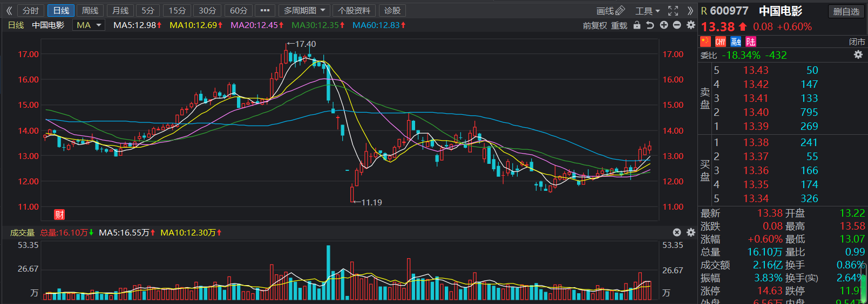Expand the 多周期图 dropdown
Screen dimensions: 868x304
coord(304,11)
